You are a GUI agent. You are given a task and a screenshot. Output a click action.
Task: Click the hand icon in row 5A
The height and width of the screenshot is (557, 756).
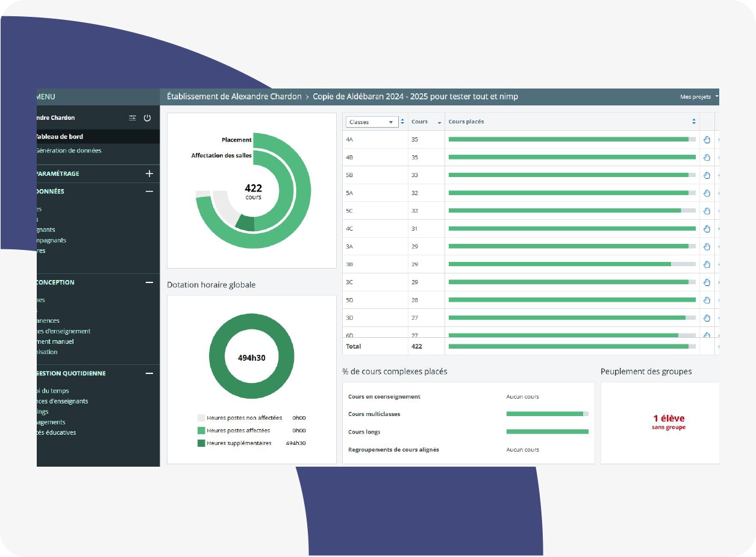click(707, 193)
